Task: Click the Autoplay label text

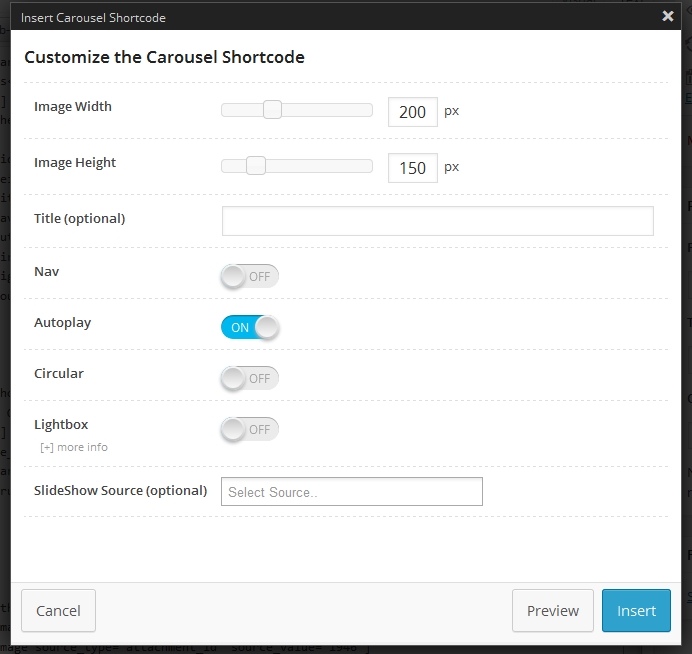Action: [x=62, y=323]
